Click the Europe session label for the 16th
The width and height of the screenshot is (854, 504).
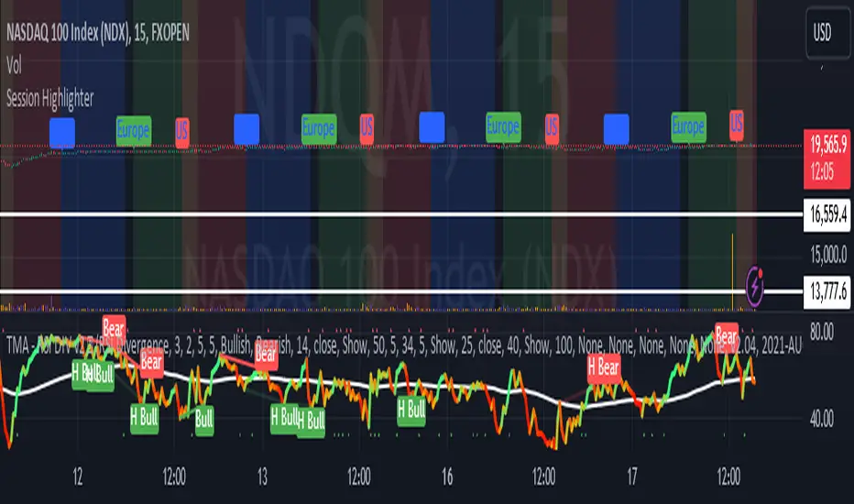[x=503, y=127]
